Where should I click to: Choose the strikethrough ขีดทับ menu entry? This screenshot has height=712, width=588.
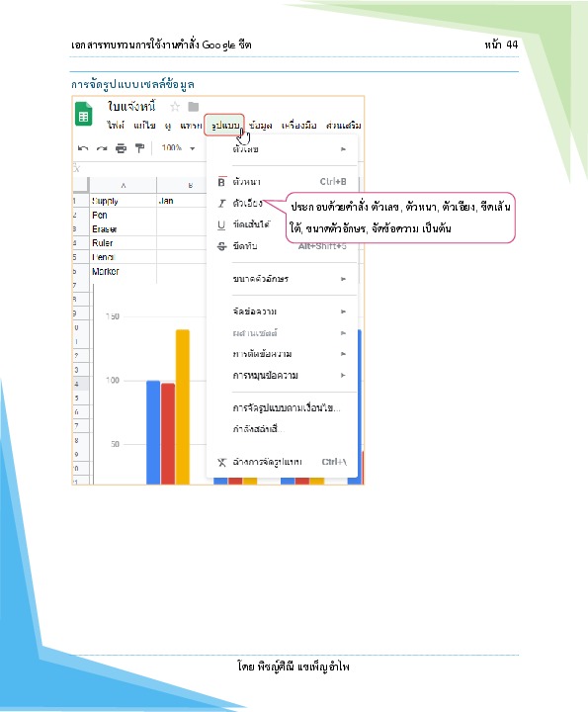pyautogui.click(x=283, y=246)
